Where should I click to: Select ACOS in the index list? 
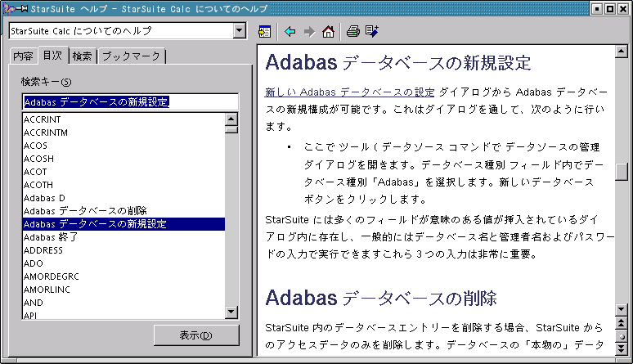click(x=123, y=146)
